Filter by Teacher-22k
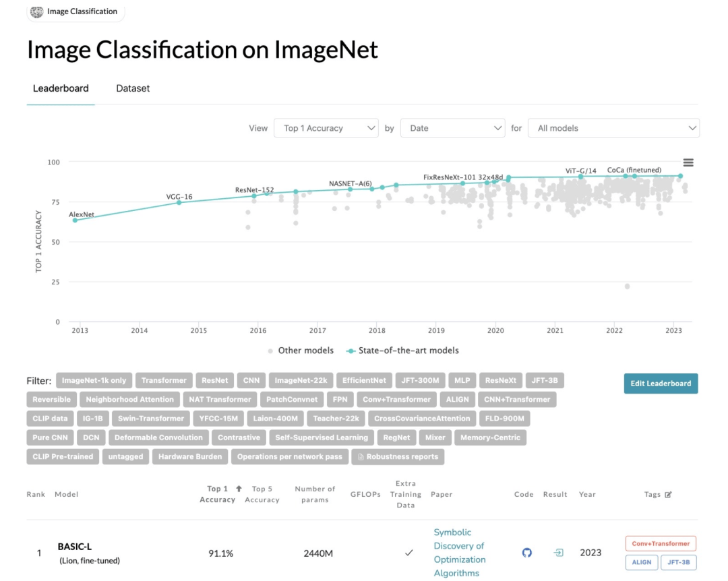Screen dimensions: 728x581 336,419
